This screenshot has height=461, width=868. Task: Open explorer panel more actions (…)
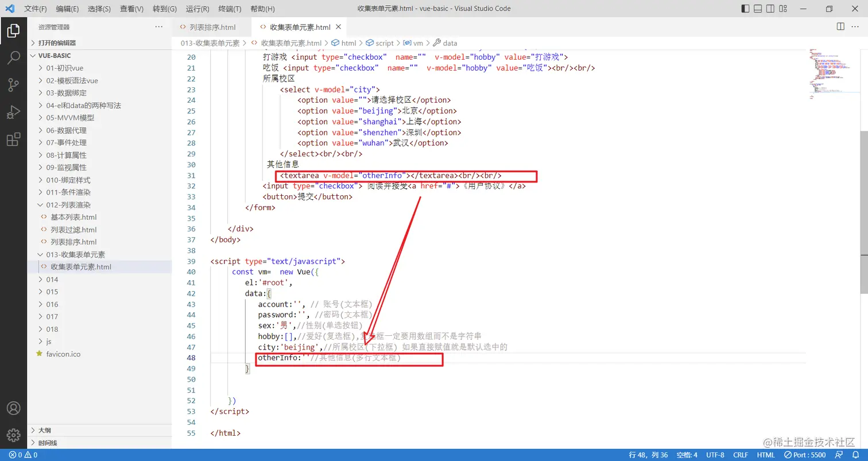point(159,27)
